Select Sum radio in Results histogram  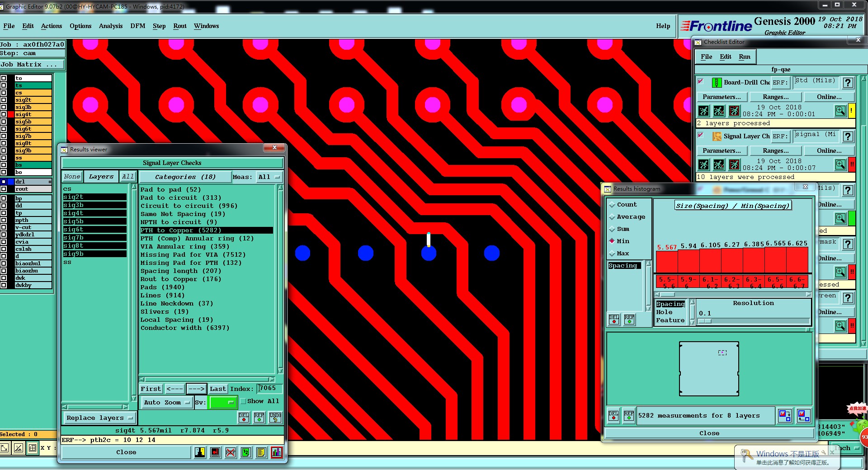[x=612, y=229]
